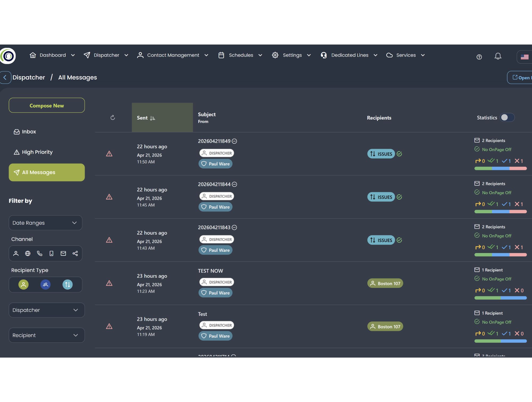532x402 pixels.
Task: Expand the Recipient filter dropdown
Action: (47, 335)
